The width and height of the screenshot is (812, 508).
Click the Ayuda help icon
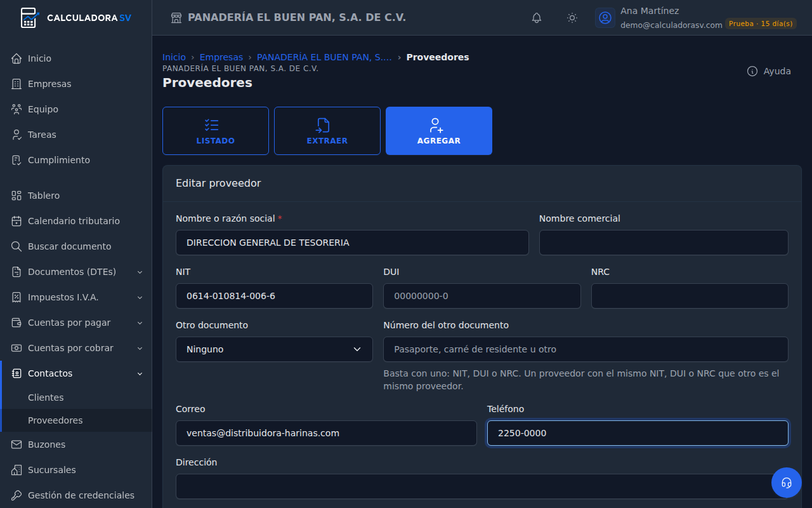(x=752, y=71)
